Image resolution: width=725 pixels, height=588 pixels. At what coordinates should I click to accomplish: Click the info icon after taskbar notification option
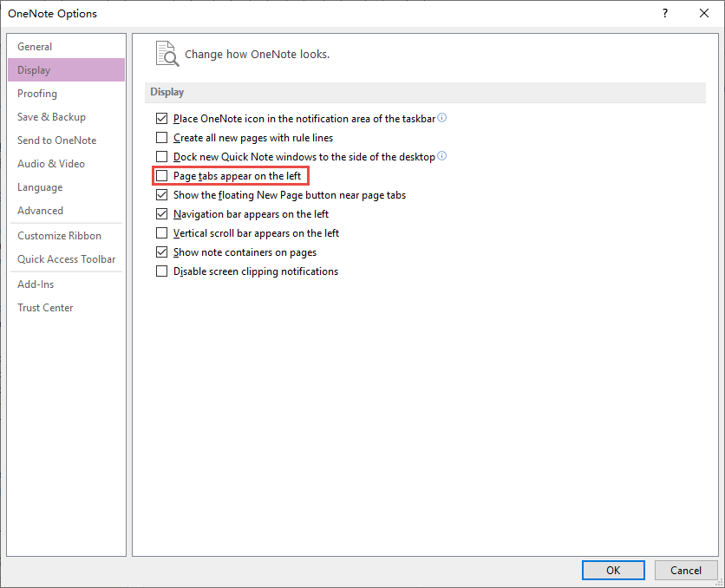point(442,118)
